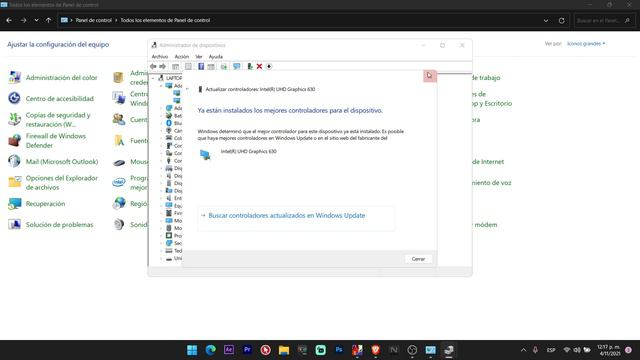Click the Sonido speaker icon in Control Panel
This screenshot has width=640, height=360.
click(x=119, y=224)
